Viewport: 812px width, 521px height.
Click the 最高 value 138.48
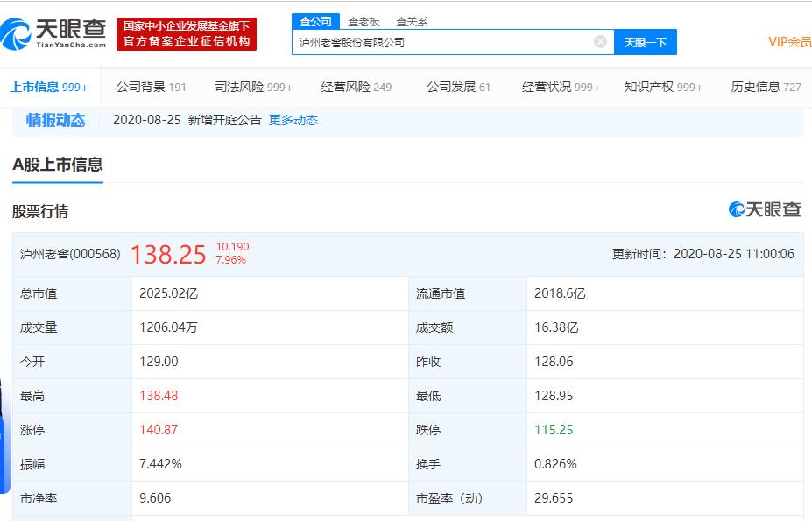(x=159, y=396)
